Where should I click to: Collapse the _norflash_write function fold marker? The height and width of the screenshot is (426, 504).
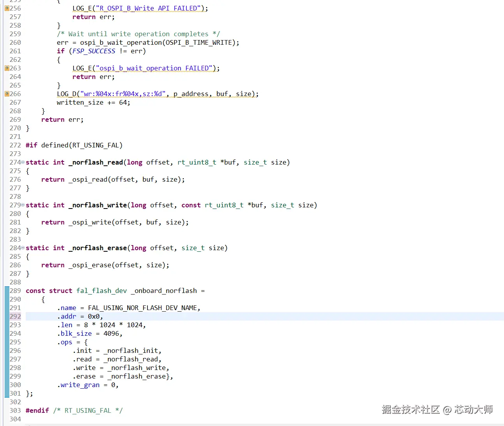(x=23, y=205)
